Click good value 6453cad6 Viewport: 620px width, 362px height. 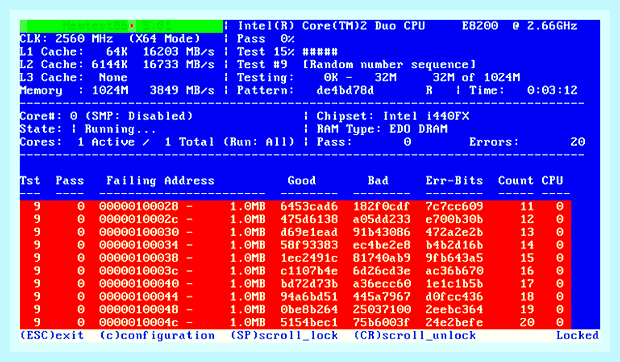click(309, 206)
